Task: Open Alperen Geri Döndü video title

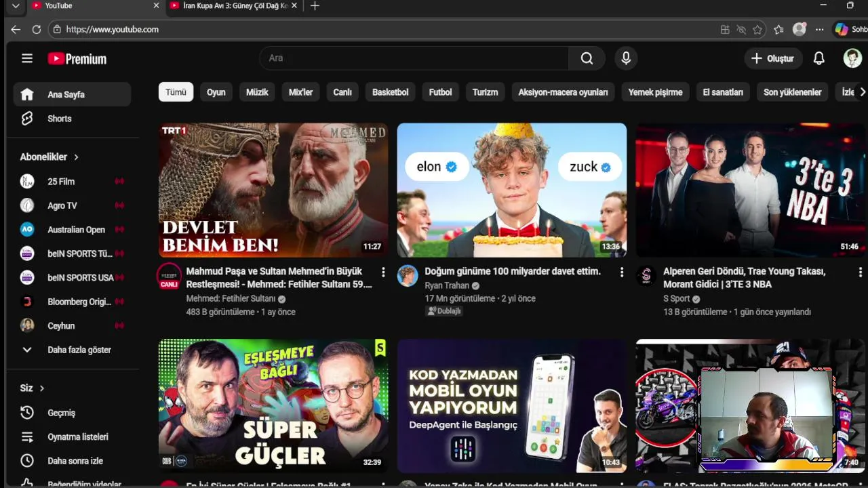Action: (744, 278)
